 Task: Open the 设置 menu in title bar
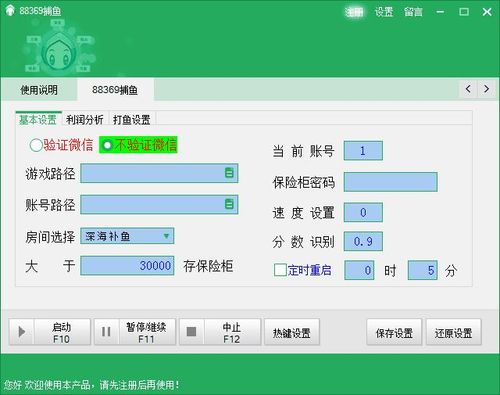point(384,12)
